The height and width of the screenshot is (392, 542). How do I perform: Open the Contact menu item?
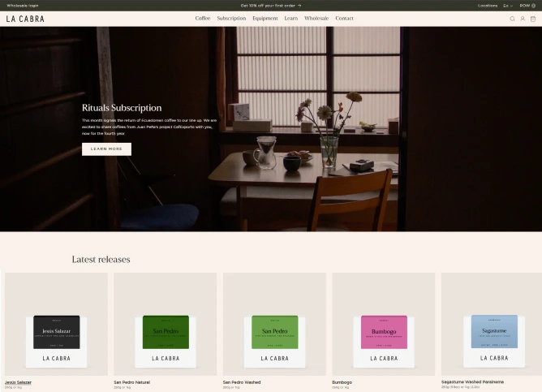point(344,19)
